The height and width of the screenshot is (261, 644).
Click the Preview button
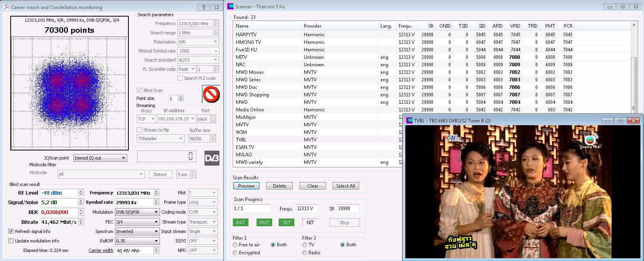[246, 186]
